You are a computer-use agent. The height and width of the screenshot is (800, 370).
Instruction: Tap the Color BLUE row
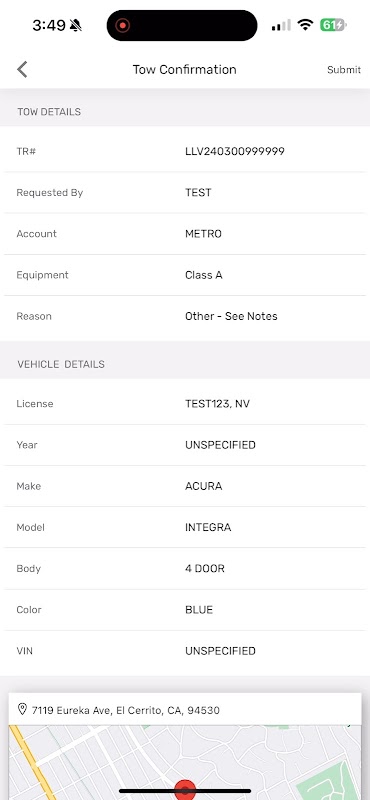click(x=185, y=610)
